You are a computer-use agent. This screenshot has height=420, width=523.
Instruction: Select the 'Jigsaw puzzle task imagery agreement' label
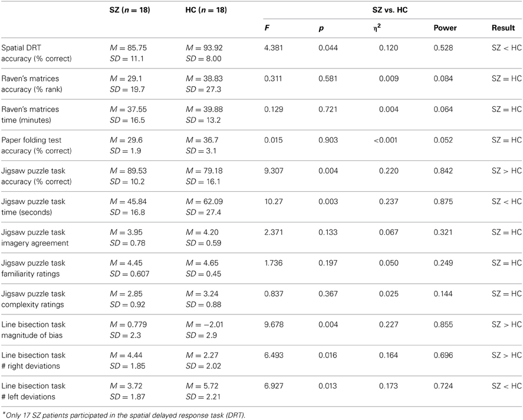pos(35,238)
